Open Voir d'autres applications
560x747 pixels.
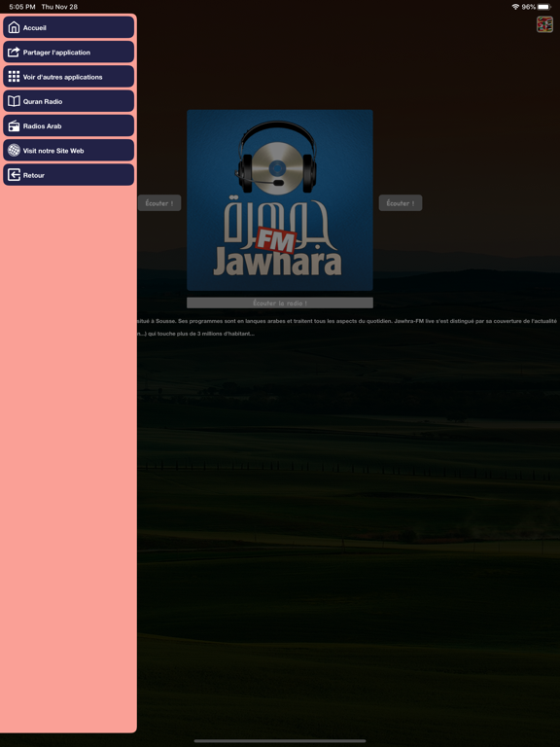click(69, 76)
